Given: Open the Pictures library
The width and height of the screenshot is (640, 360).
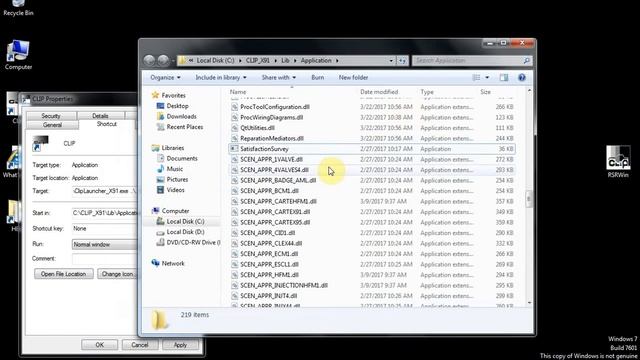Looking at the screenshot, I should tap(177, 180).
